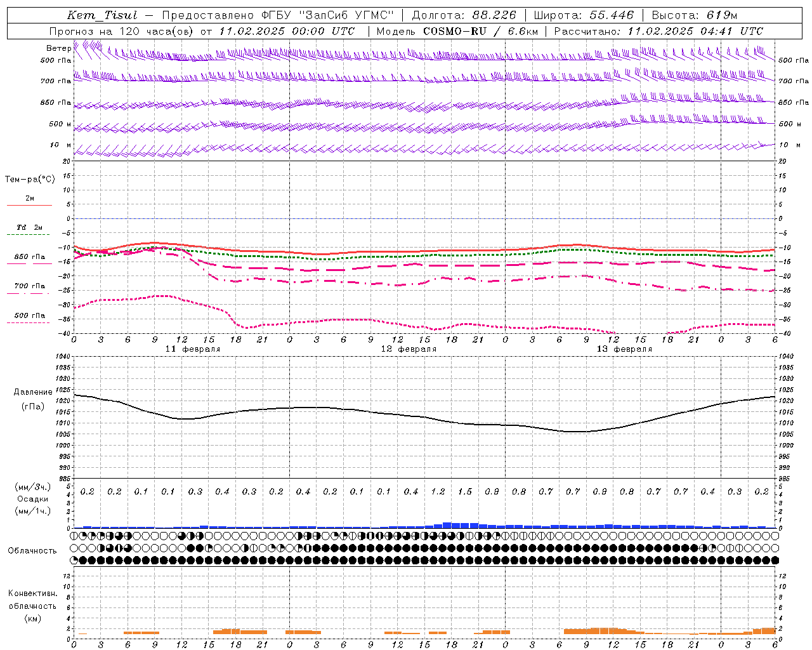Screen dimensions: 812x650
Task: Click the '(км)' unit under convective label
Action: (32, 618)
